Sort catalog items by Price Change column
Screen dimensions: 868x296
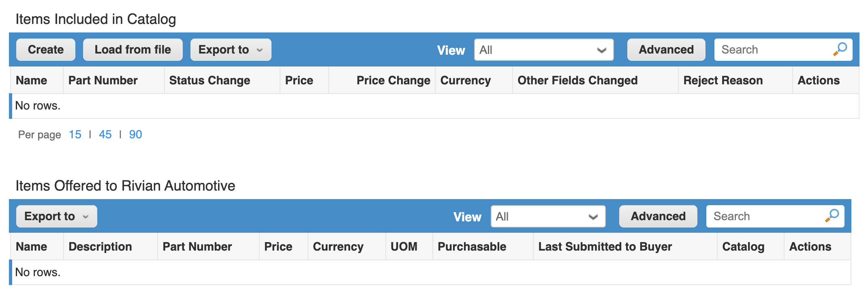pyautogui.click(x=393, y=81)
